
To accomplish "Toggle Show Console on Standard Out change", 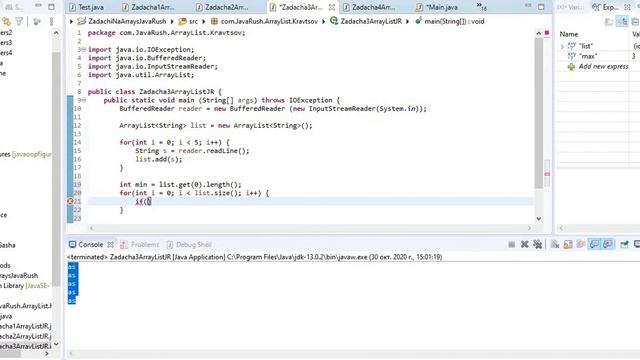I will pos(595,244).
